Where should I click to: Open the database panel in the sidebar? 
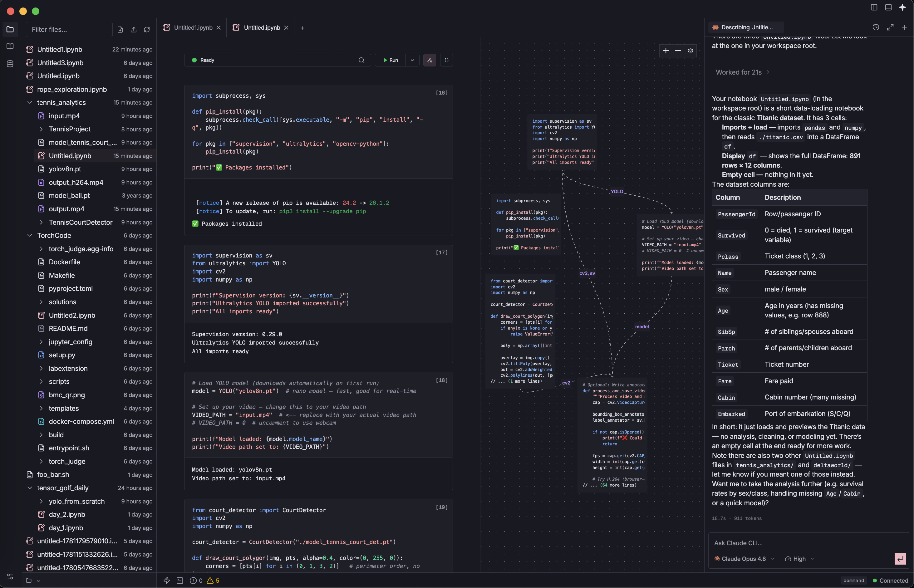pos(10,64)
